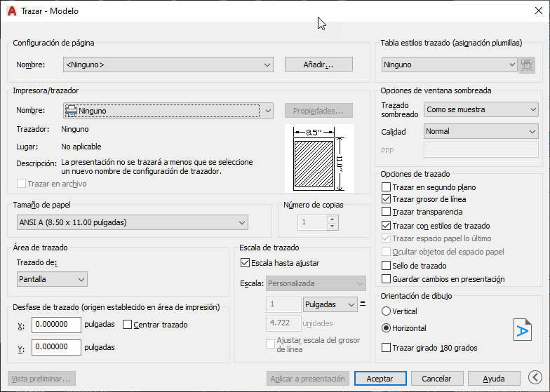
Task: Check Guardar cambios en presentación
Action: pyautogui.click(x=386, y=279)
